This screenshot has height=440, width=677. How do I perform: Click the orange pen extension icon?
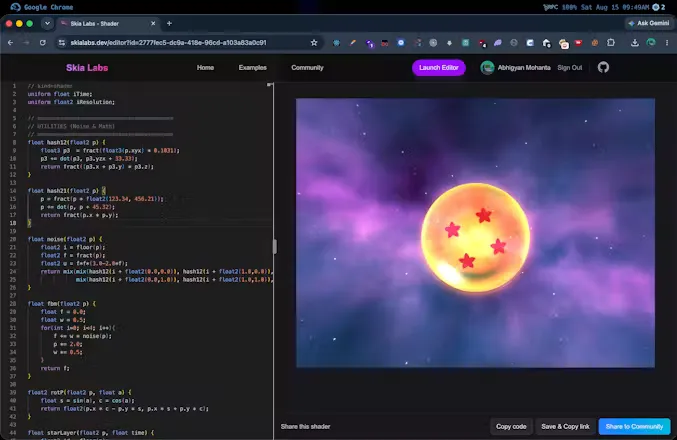353,43
